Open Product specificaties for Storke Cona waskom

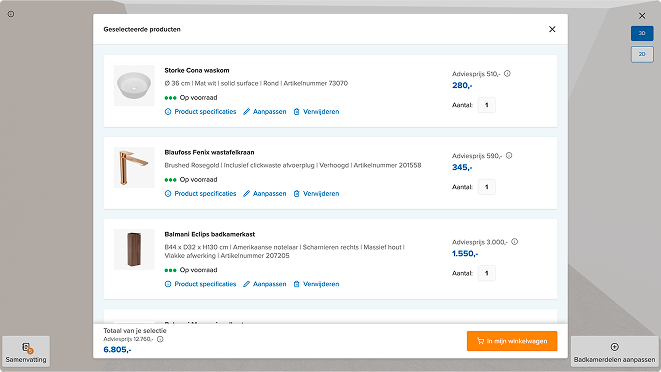tap(200, 112)
